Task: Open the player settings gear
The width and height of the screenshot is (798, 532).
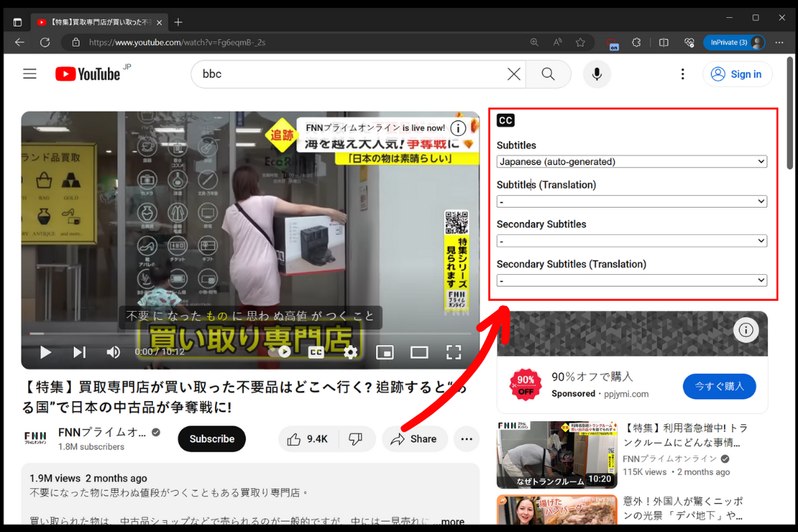Action: coord(350,352)
